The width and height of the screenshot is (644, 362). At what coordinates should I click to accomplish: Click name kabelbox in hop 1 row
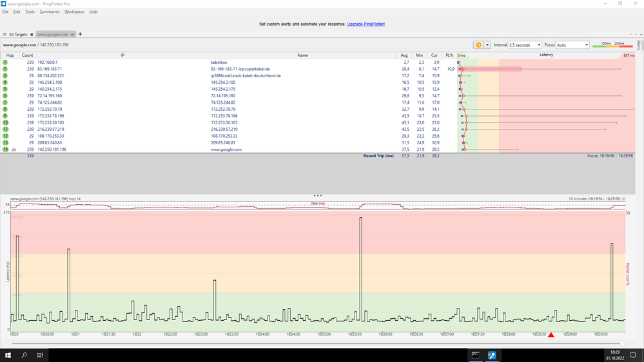click(219, 62)
